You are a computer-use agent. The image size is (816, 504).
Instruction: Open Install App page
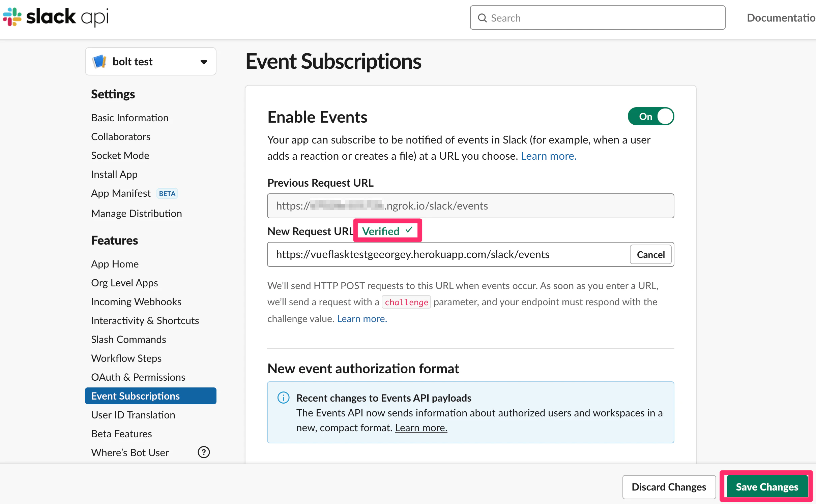tap(114, 174)
